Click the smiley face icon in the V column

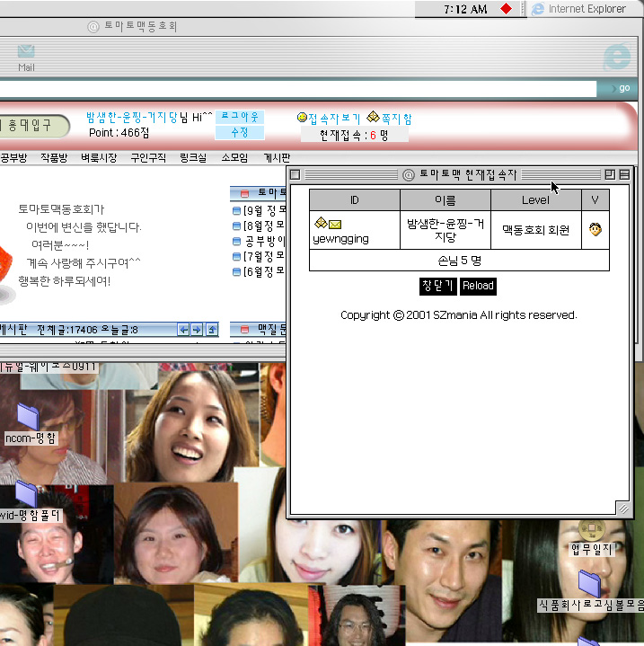click(595, 230)
